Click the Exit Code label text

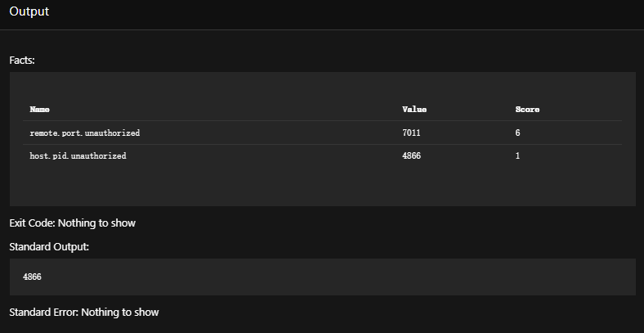pyautogui.click(x=33, y=223)
